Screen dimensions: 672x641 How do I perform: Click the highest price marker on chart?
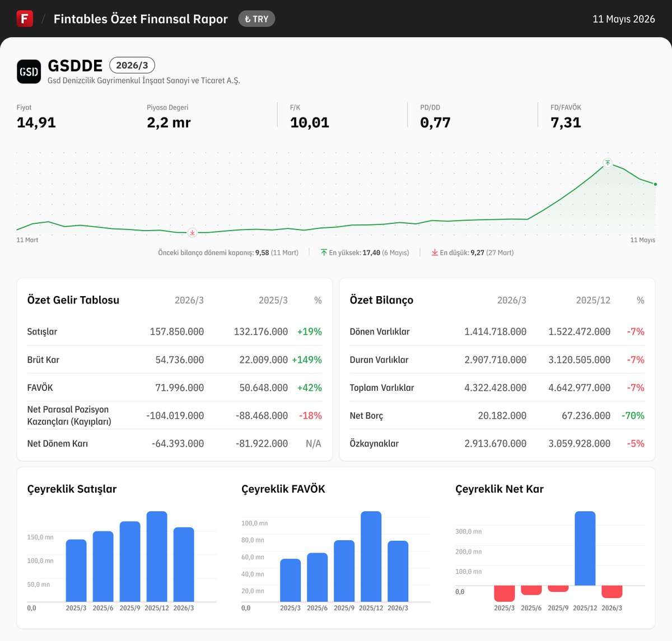pyautogui.click(x=608, y=163)
